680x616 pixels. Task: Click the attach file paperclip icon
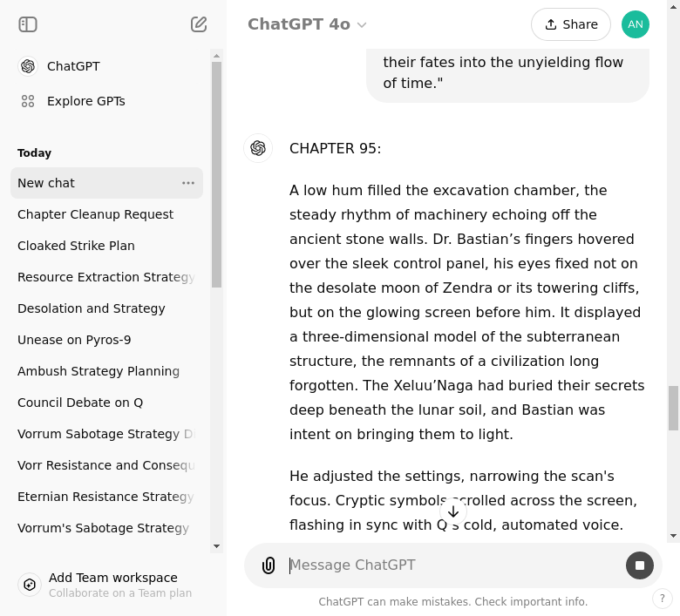[x=269, y=565]
